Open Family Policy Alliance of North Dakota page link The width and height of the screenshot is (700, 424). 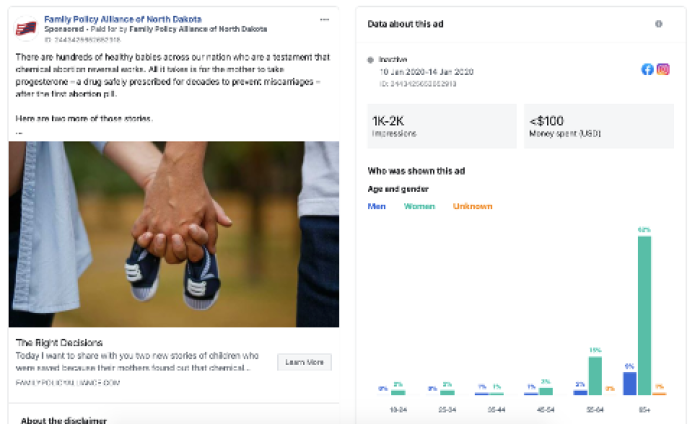(123, 19)
